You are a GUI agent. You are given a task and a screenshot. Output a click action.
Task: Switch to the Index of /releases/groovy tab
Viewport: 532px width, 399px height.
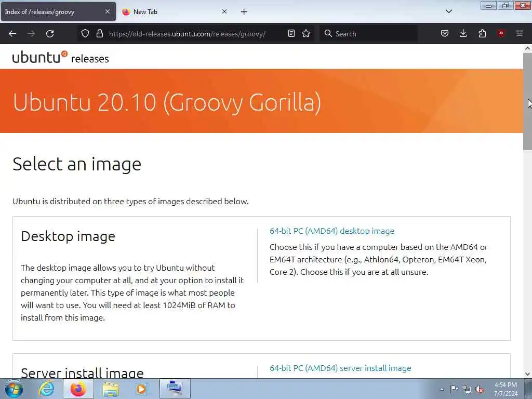tap(58, 11)
